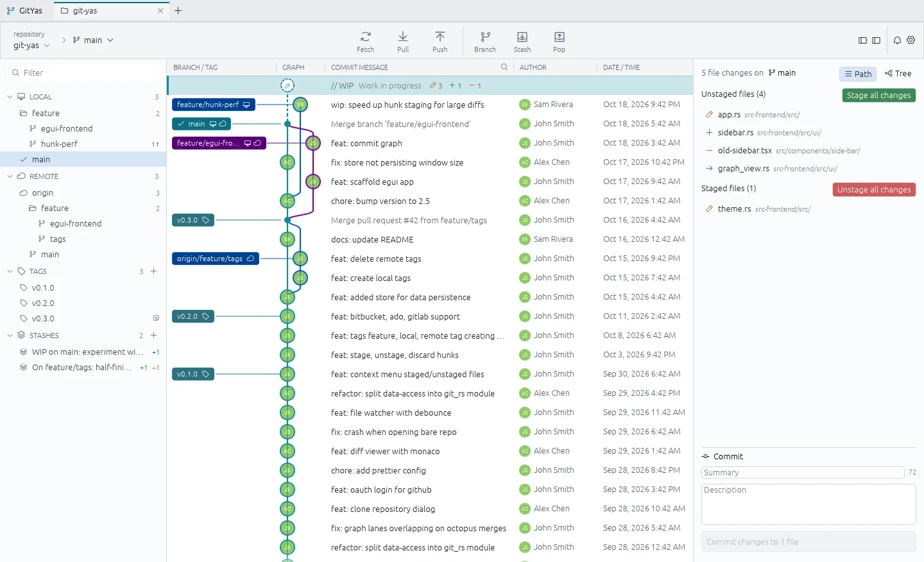Close the git-yas tab
Screen dimensions: 924x562
click(x=160, y=11)
